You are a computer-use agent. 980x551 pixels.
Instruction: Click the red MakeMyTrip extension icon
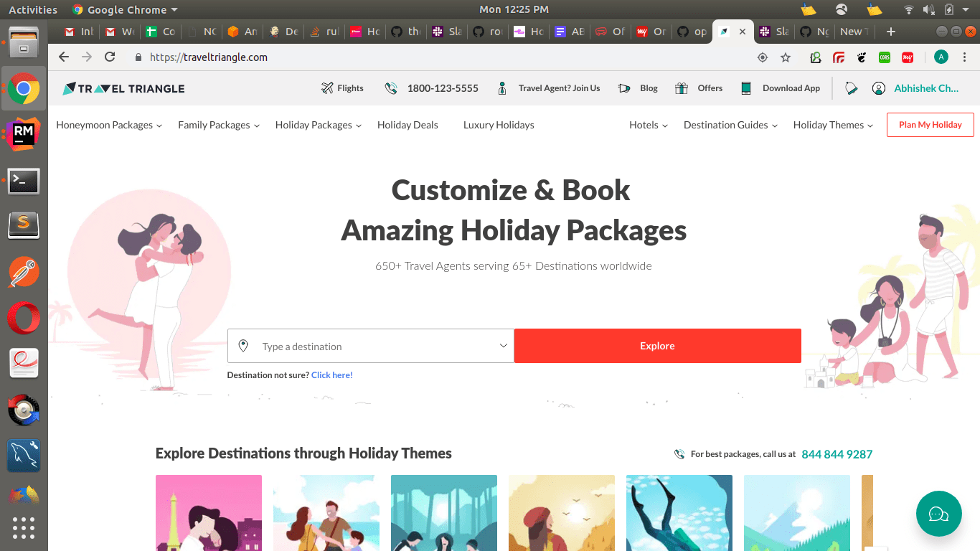(908, 57)
